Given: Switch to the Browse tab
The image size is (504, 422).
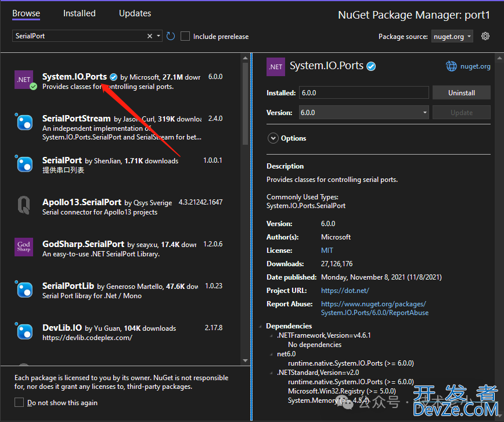Looking at the screenshot, I should click(26, 13).
